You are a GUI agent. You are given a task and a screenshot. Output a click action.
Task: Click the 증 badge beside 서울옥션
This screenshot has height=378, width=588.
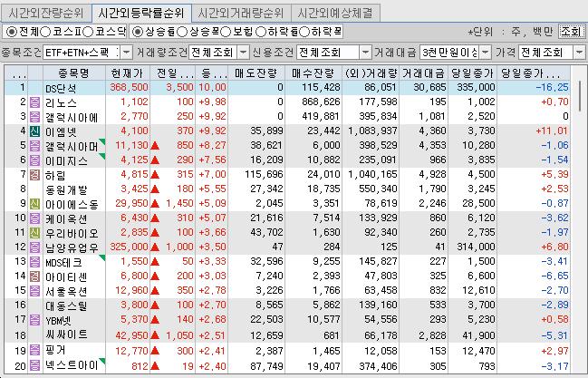coord(34,291)
